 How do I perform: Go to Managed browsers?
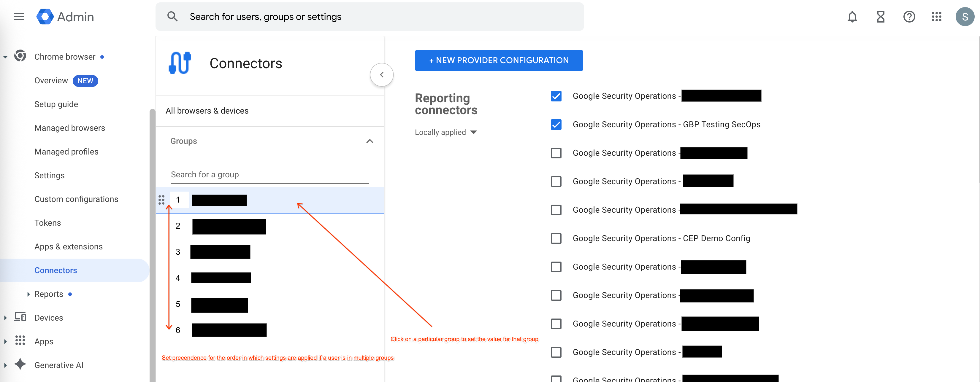tap(70, 128)
